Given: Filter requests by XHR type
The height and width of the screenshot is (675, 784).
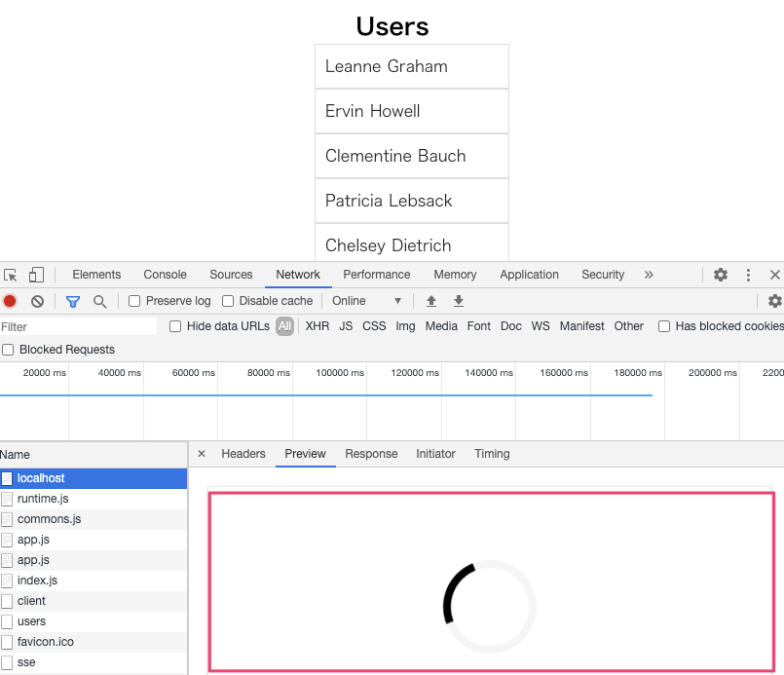Looking at the screenshot, I should pos(317,326).
